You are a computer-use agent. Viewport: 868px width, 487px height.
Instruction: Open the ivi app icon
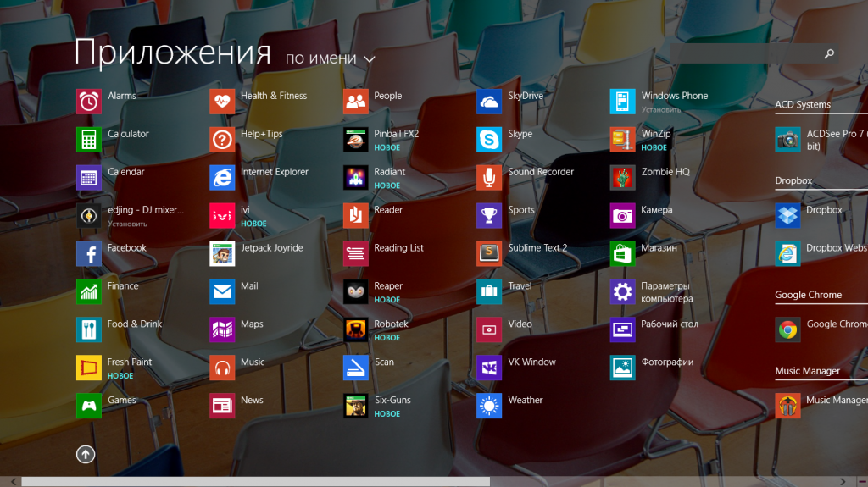pos(222,216)
